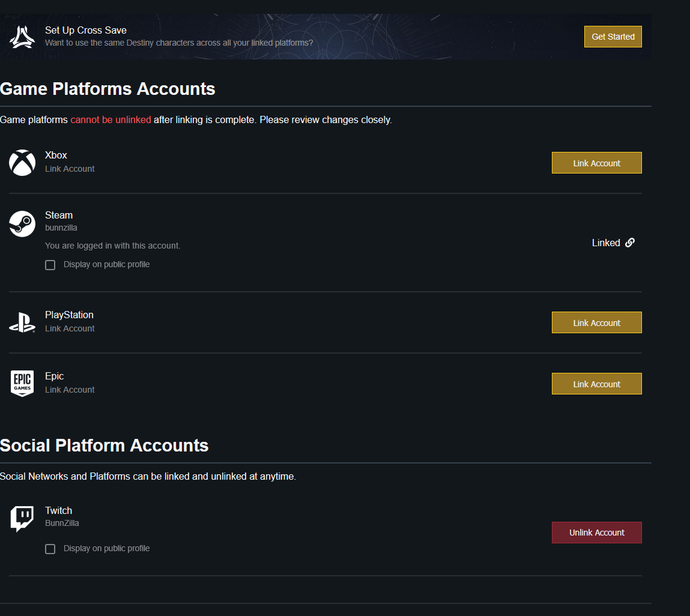Tick Twitch's Display on public profile checkbox
Viewport: 690px width, 616px height.
[50, 549]
